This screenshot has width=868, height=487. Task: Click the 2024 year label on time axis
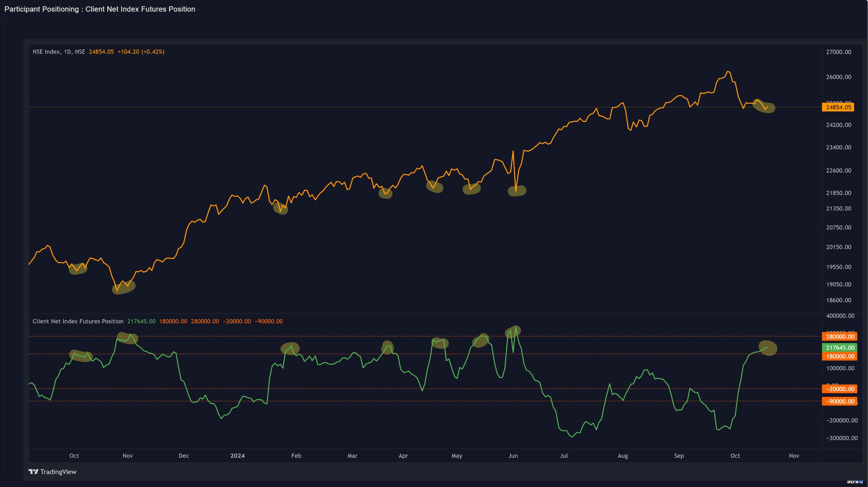tap(237, 456)
